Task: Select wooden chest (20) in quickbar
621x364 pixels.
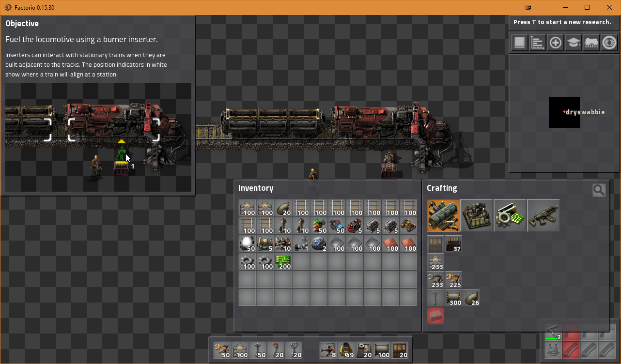Action: [400, 350]
